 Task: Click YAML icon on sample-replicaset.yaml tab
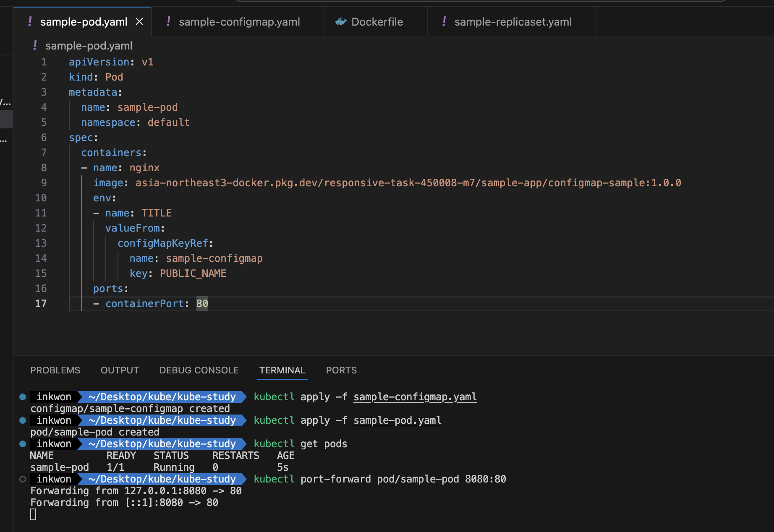(444, 21)
